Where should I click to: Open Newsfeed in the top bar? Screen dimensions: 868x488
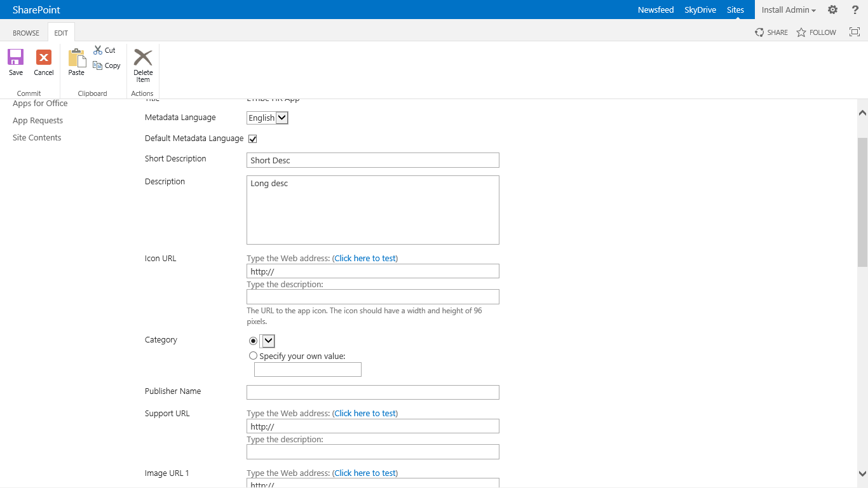656,10
